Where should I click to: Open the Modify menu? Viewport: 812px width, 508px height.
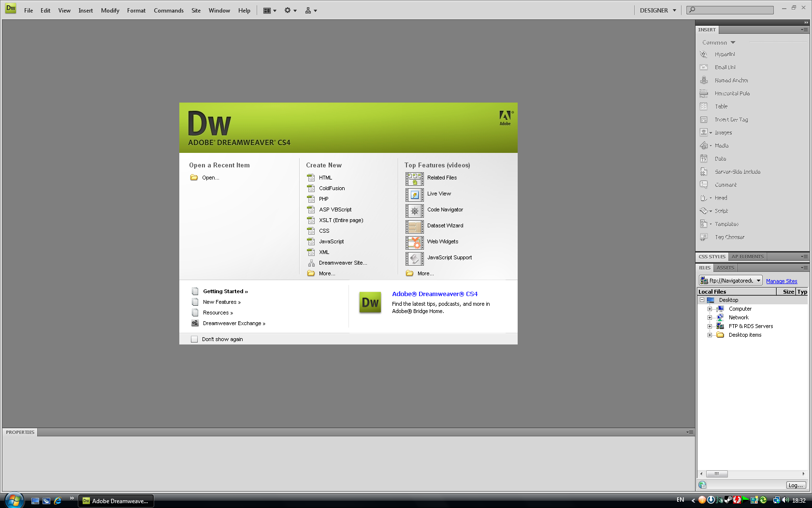point(110,11)
